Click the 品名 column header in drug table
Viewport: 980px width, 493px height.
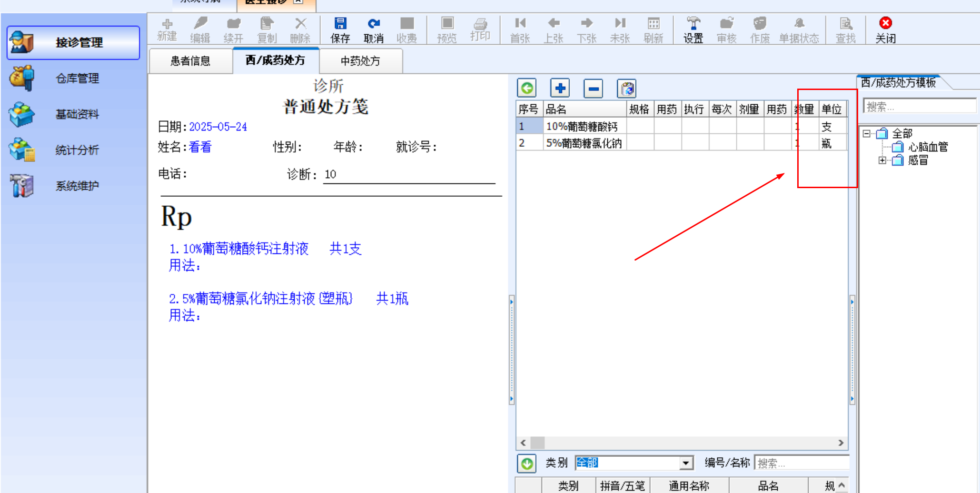pos(585,110)
